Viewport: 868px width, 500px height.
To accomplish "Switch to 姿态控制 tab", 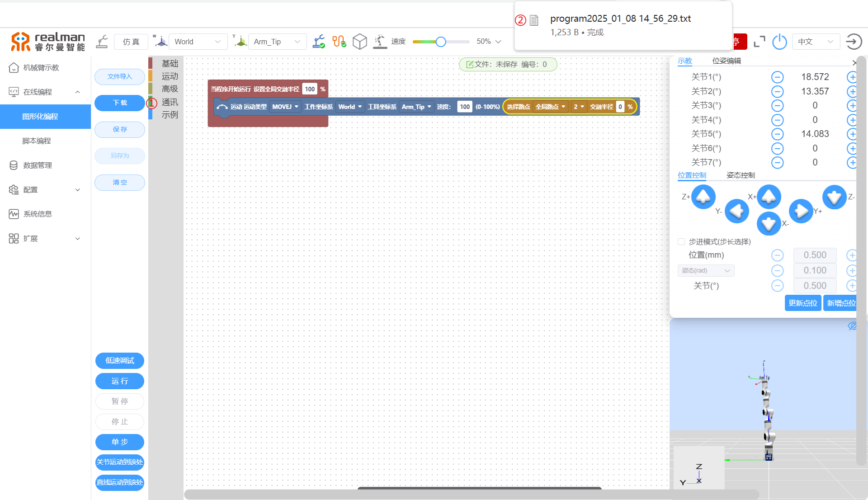I will 741,175.
